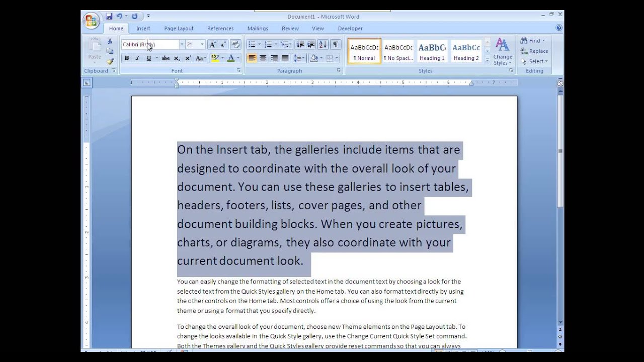Apply the Heading 2 style

466,51
